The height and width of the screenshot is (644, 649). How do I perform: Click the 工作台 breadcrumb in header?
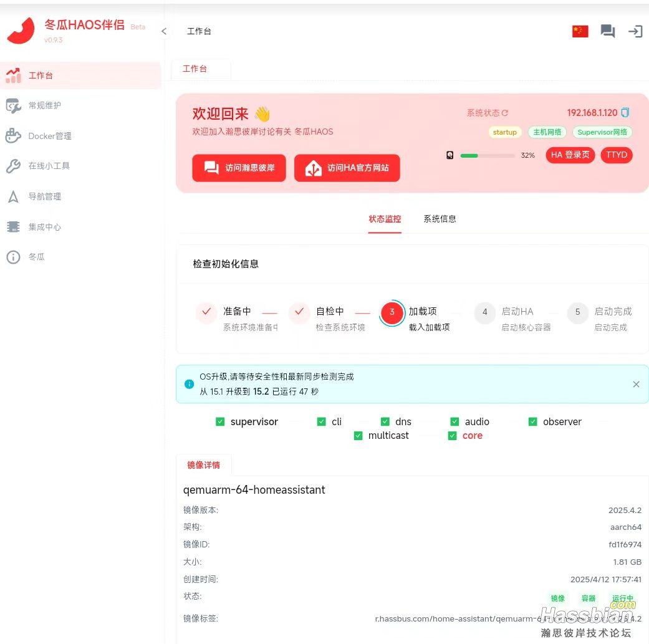click(199, 31)
